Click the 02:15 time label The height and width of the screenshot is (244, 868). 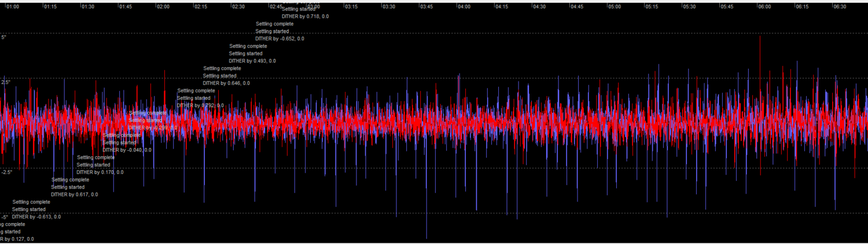(201, 7)
